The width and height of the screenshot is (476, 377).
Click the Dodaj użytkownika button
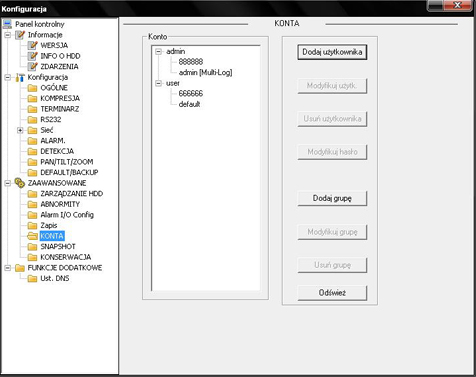(332, 52)
